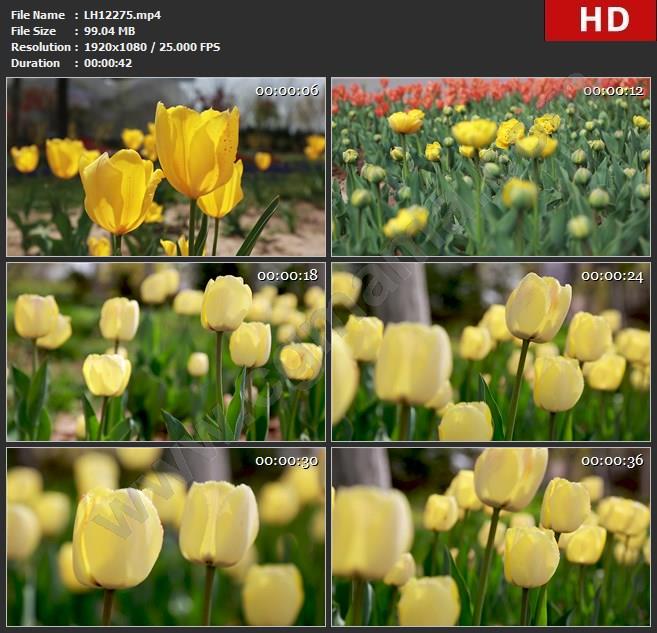
Task: Click the thumbnail stamped 00:00:36
Action: click(x=490, y=537)
